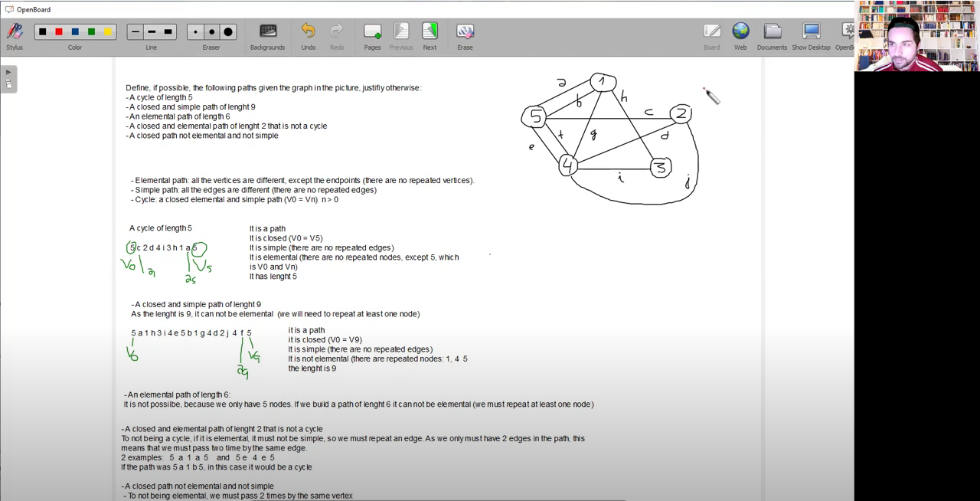This screenshot has height=501, width=980.
Task: Select the medium eraser size
Action: click(212, 31)
